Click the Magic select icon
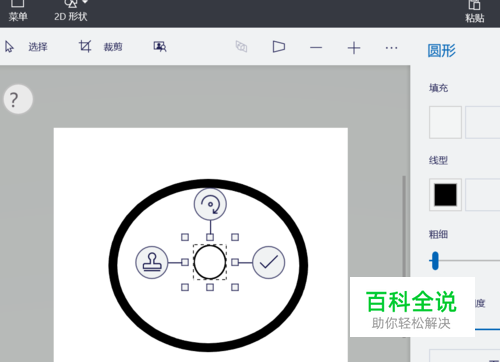500x362 pixels. pos(160,47)
